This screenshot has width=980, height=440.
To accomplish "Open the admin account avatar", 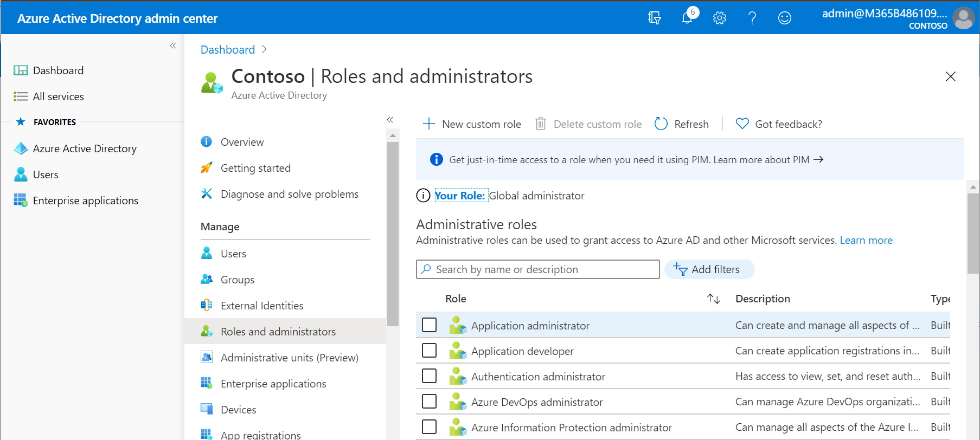I will tap(963, 18).
